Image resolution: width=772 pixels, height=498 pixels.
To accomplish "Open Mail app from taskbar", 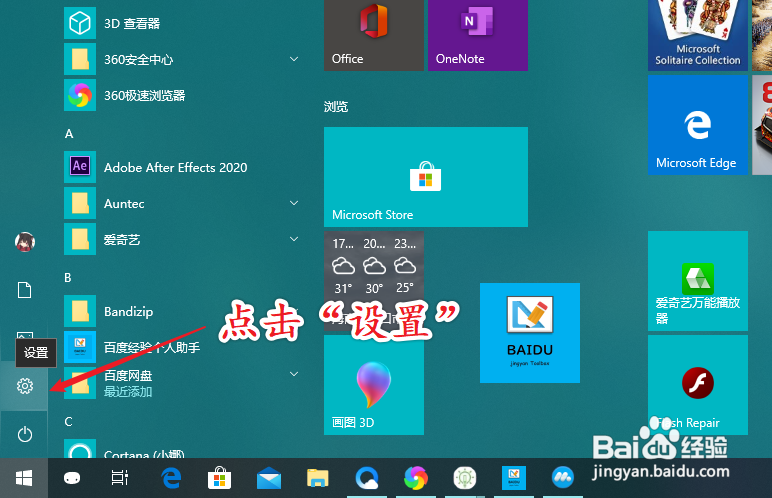I will coord(269,478).
